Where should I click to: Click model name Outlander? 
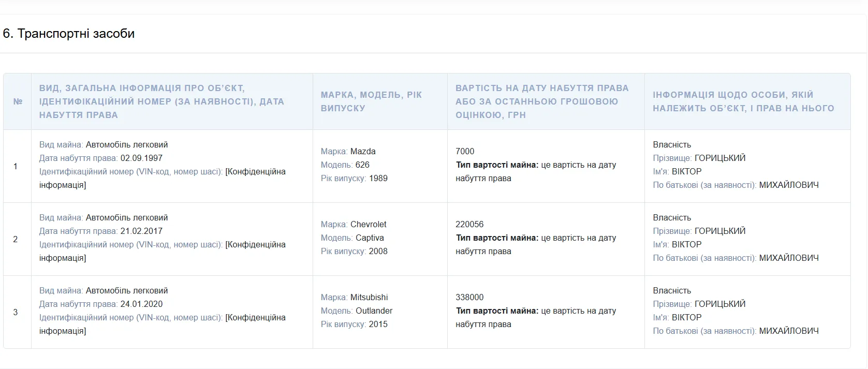pos(374,311)
